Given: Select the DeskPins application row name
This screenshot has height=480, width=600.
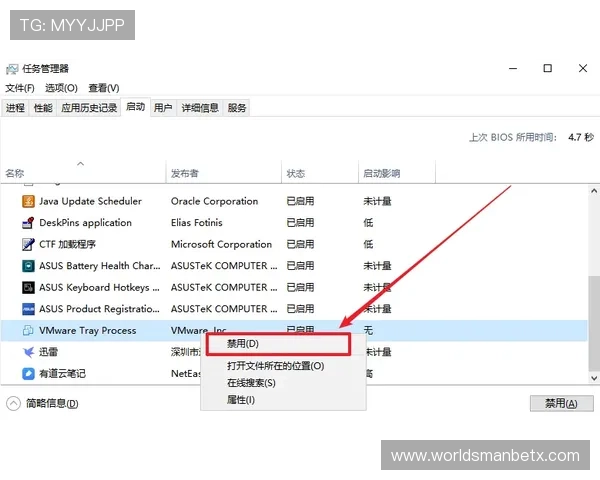Looking at the screenshot, I should click(85, 223).
